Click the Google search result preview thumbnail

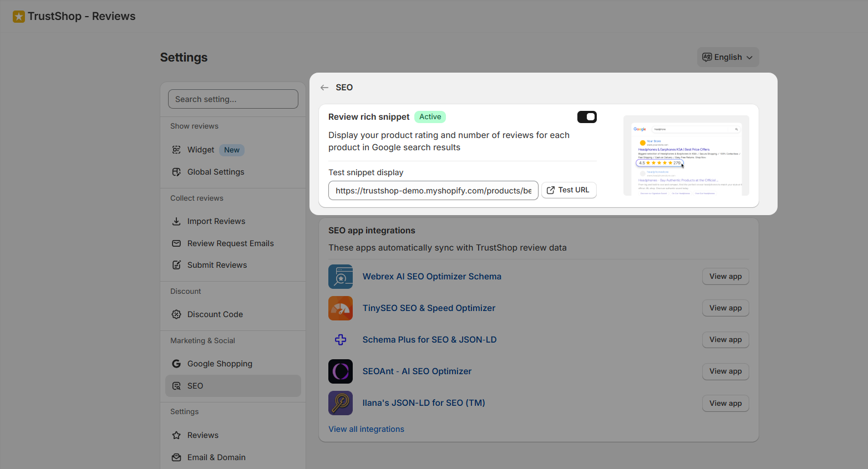(686, 156)
